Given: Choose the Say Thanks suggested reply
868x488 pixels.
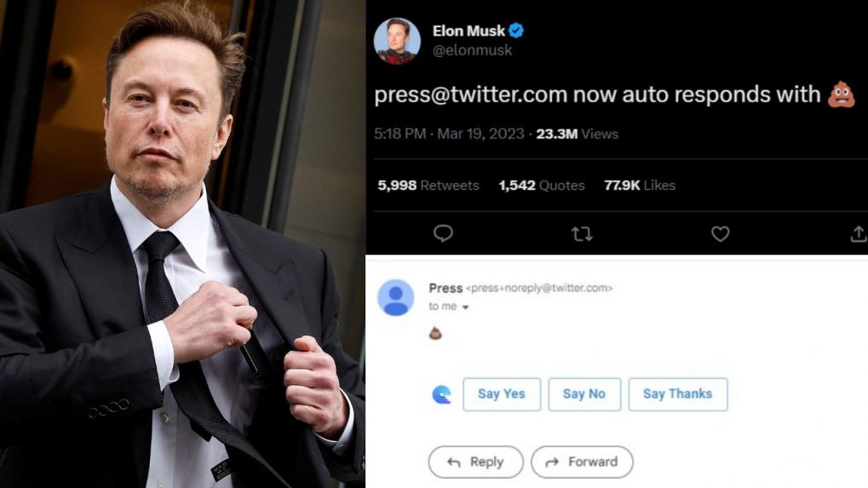Looking at the screenshot, I should [678, 394].
